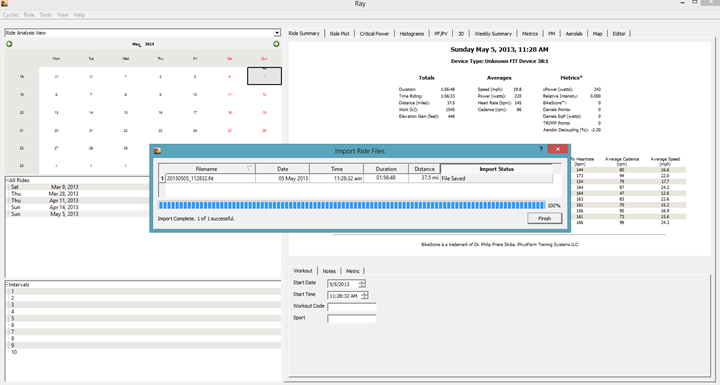Open the View menu
The width and height of the screenshot is (720, 385).
62,15
